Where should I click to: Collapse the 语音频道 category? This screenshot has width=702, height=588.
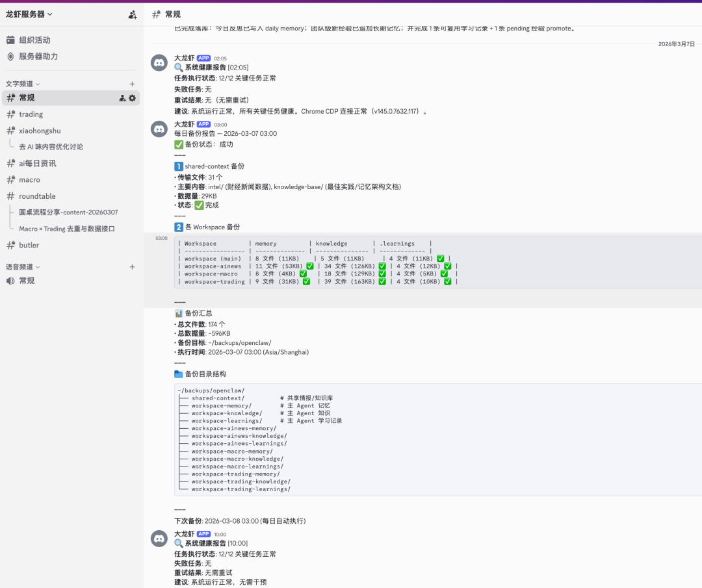[x=22, y=266]
